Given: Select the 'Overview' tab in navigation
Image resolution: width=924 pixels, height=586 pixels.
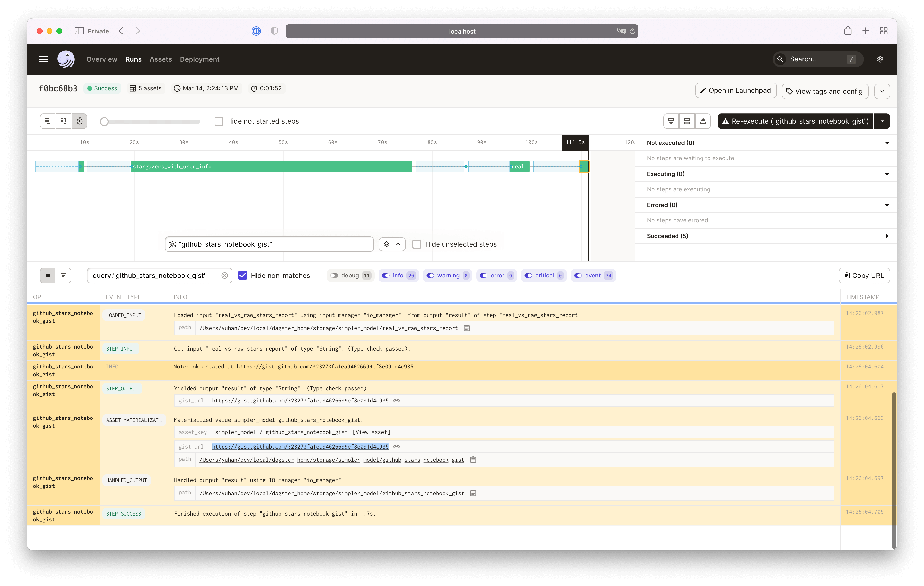Looking at the screenshot, I should point(102,59).
